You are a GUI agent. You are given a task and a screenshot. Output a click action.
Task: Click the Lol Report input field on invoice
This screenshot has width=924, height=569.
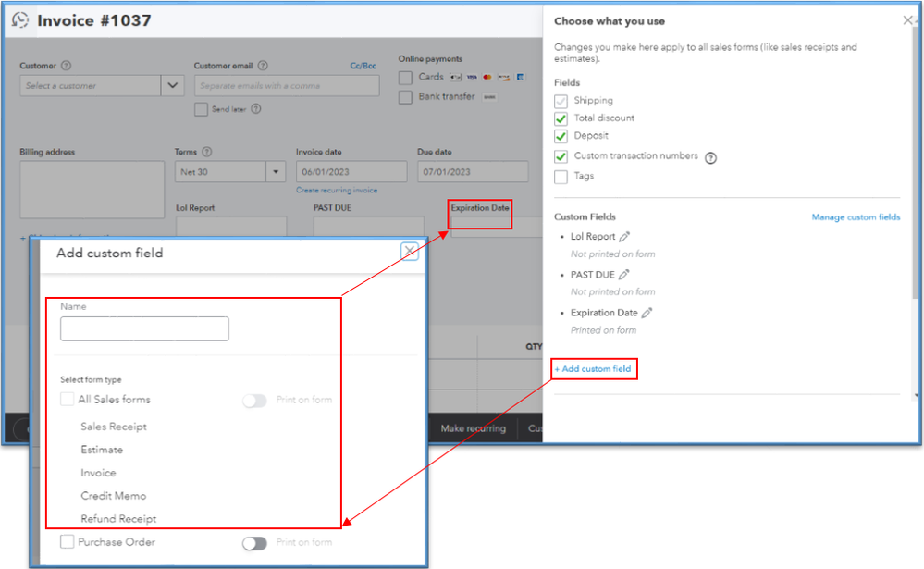tap(231, 227)
